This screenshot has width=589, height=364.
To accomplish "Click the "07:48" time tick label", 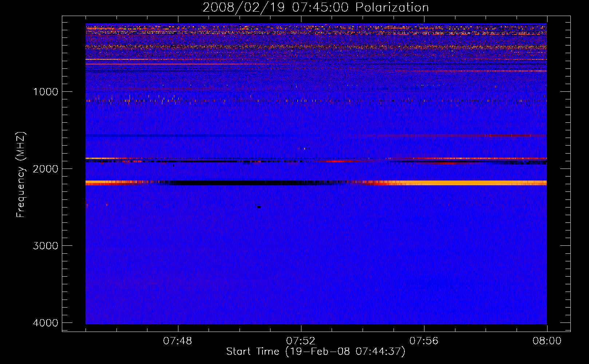I will (x=178, y=341).
